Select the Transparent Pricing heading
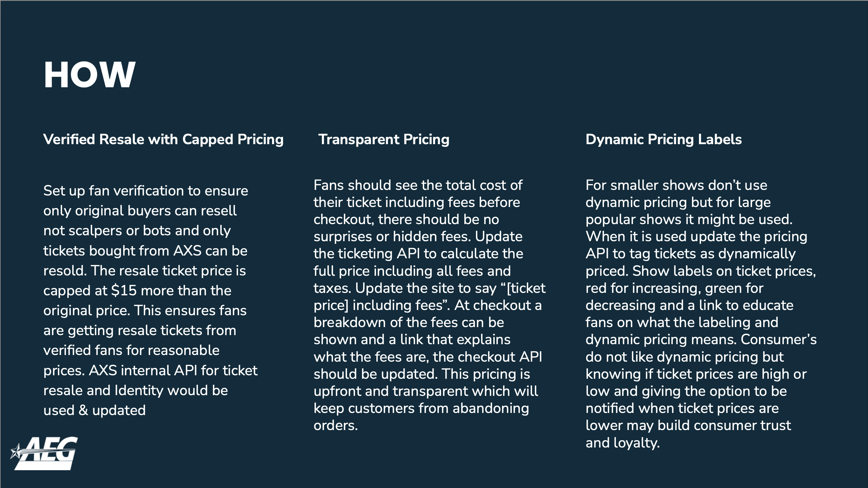Screen dimensions: 868x488 point(384,139)
